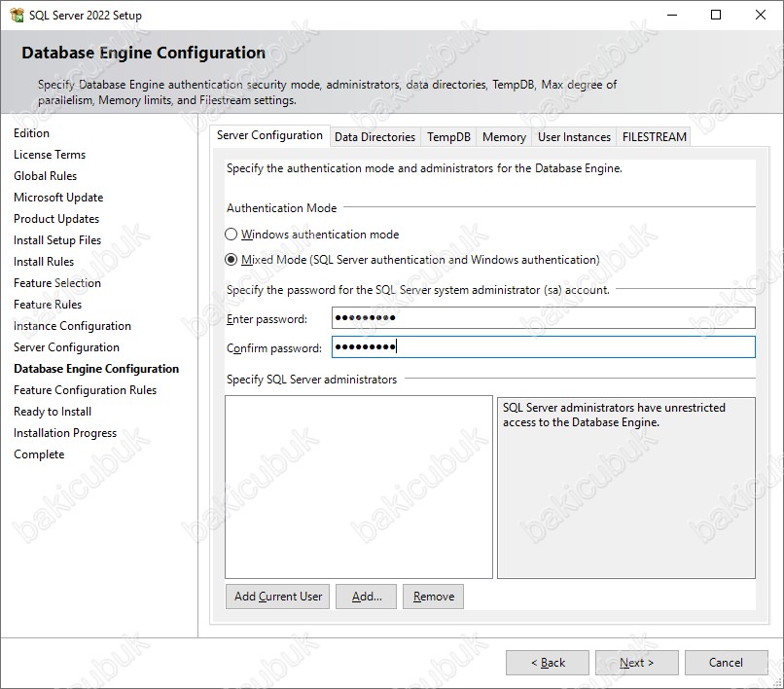The height and width of the screenshot is (689, 784).
Task: Click the Add... button
Action: click(x=366, y=597)
